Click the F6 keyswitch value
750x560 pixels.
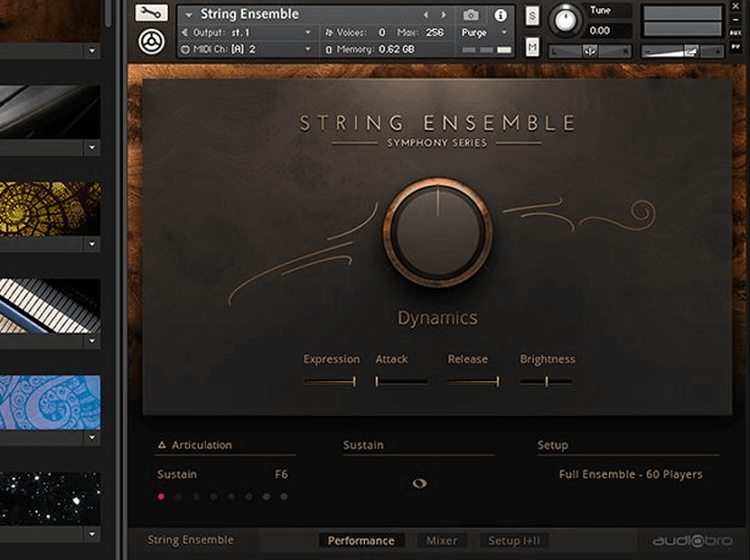tap(281, 474)
